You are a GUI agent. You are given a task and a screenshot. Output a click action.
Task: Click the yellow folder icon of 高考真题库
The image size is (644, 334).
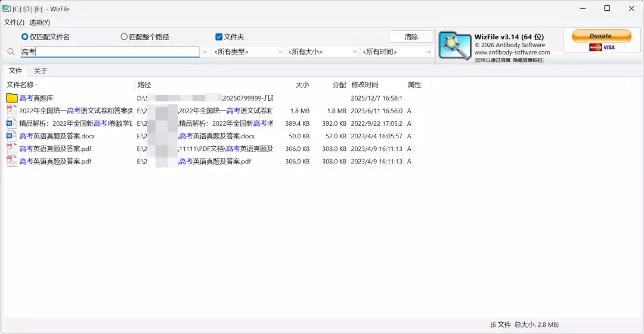(x=12, y=98)
